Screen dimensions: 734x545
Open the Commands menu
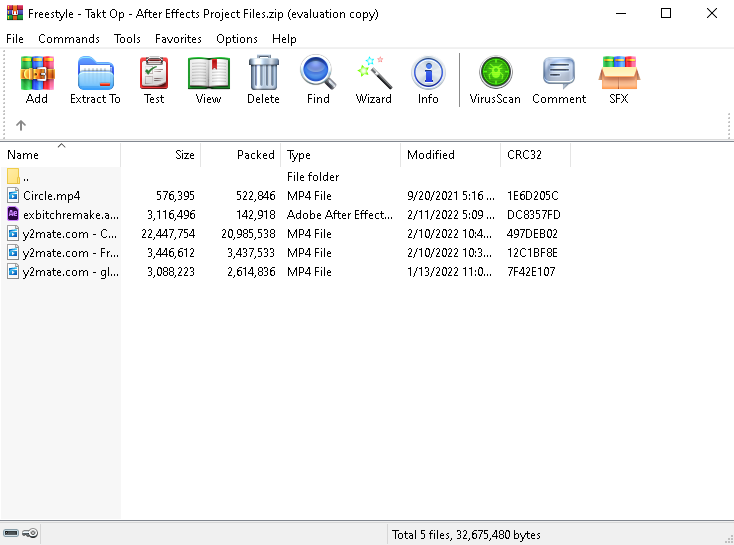pos(69,39)
